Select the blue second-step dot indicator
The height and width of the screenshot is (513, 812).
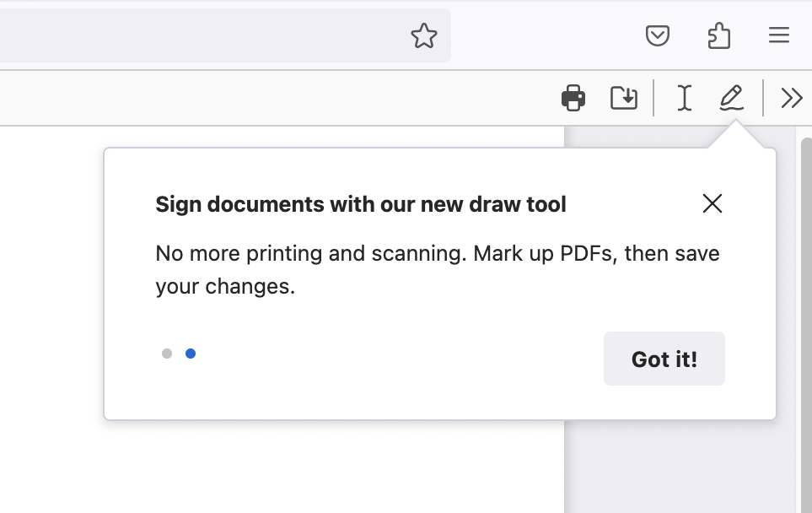pos(191,354)
